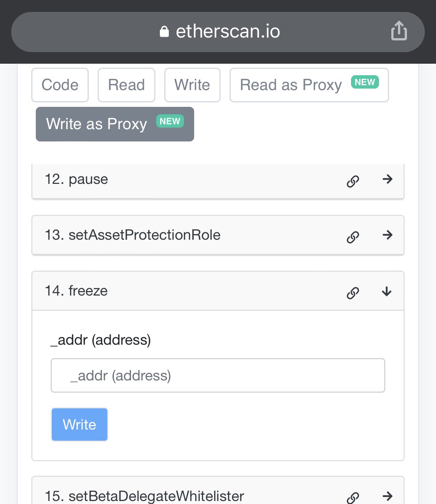Switch to the Read tab
Image resolution: width=436 pixels, height=504 pixels.
[x=126, y=85]
